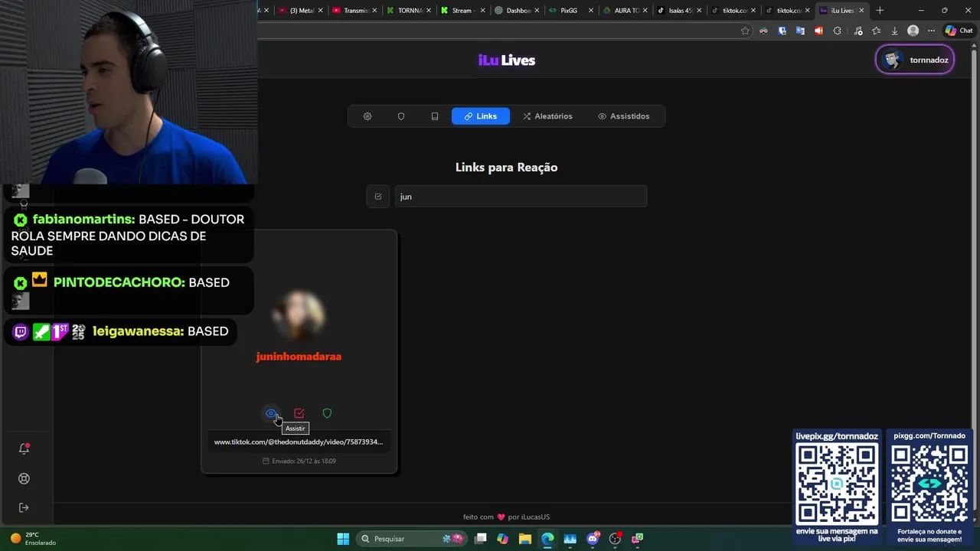
Task: Open a new browser tab
Action: [880, 11]
